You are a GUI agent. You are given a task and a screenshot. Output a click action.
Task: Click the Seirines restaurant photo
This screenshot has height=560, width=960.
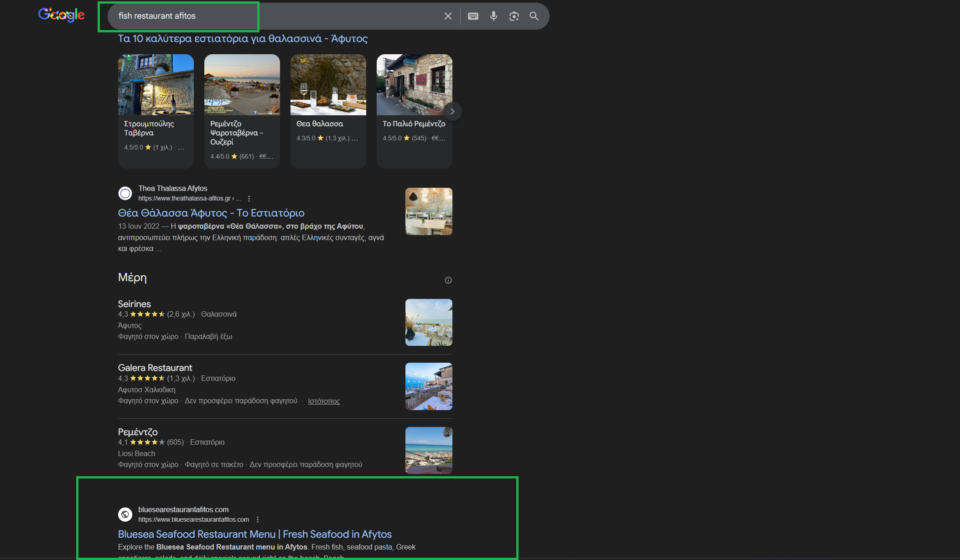coord(428,322)
